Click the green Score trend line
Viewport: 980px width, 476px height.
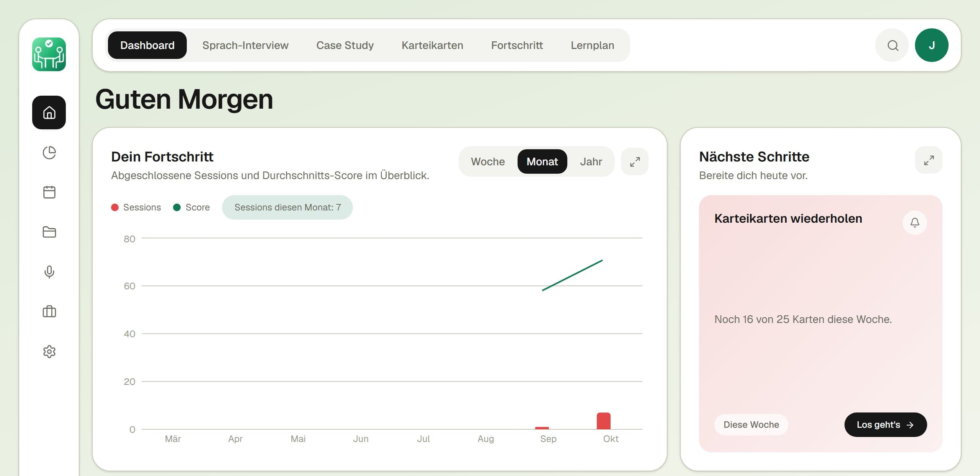572,275
